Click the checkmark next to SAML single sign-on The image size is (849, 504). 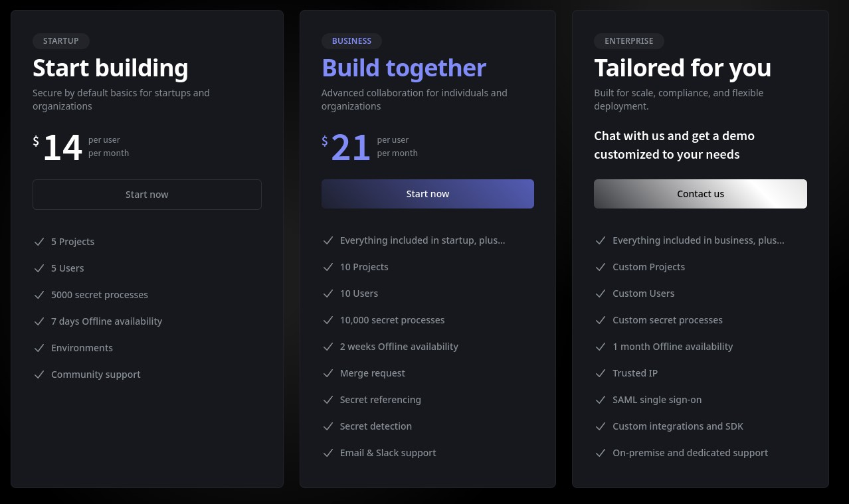[601, 400]
